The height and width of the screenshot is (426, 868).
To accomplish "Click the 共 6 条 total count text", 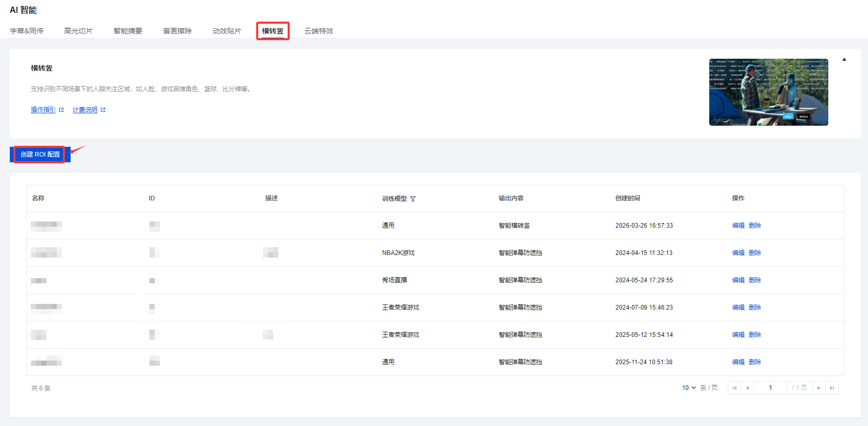I will coord(41,388).
